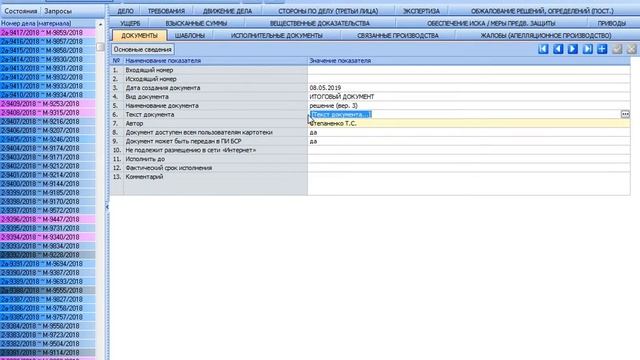Image resolution: width=640 pixels, height=360 pixels.
Task: Select case 2а-9416/2018 in the list
Action: tap(48, 42)
